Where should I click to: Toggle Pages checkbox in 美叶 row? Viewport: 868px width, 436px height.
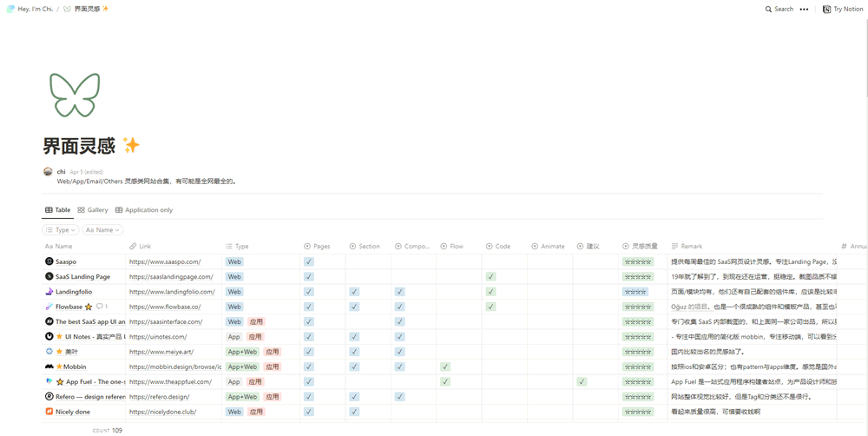309,351
